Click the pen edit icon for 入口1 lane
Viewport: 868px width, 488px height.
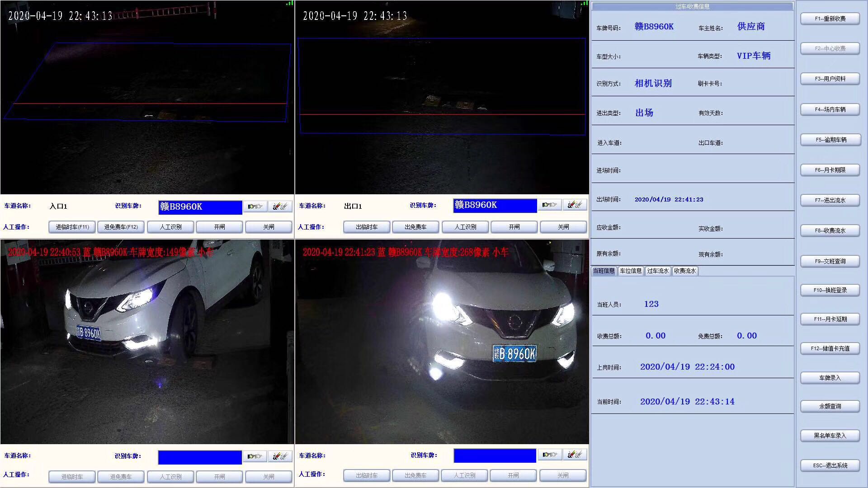(280, 206)
